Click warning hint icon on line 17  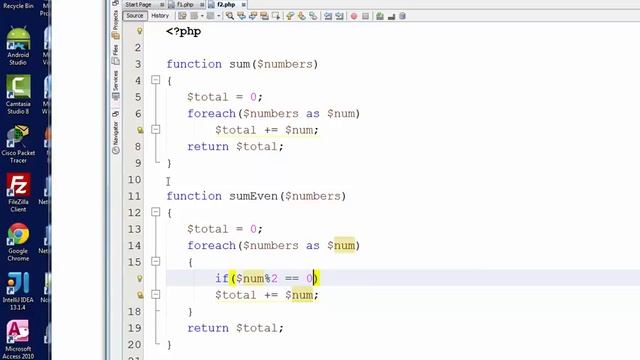point(140,295)
